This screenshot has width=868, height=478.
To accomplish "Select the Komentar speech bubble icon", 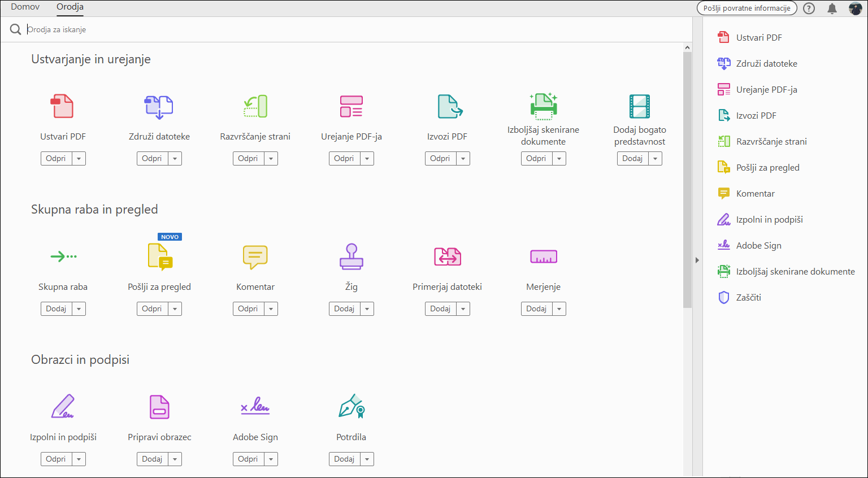I will pyautogui.click(x=255, y=257).
